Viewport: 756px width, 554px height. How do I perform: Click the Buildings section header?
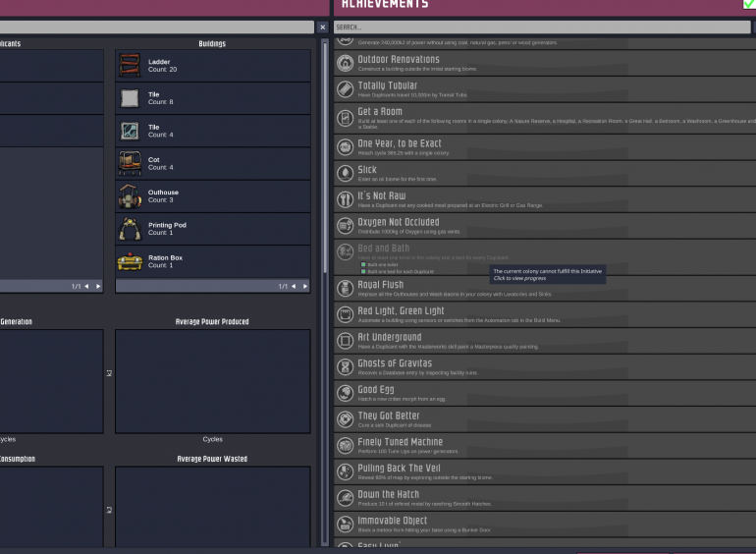pos(212,43)
